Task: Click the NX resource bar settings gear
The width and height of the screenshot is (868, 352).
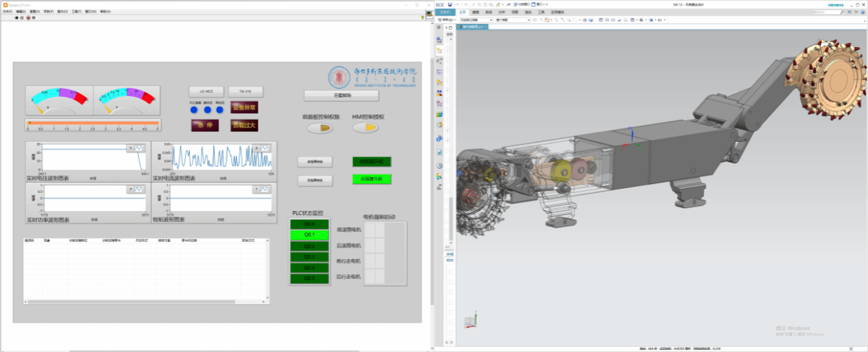Action: click(x=439, y=27)
